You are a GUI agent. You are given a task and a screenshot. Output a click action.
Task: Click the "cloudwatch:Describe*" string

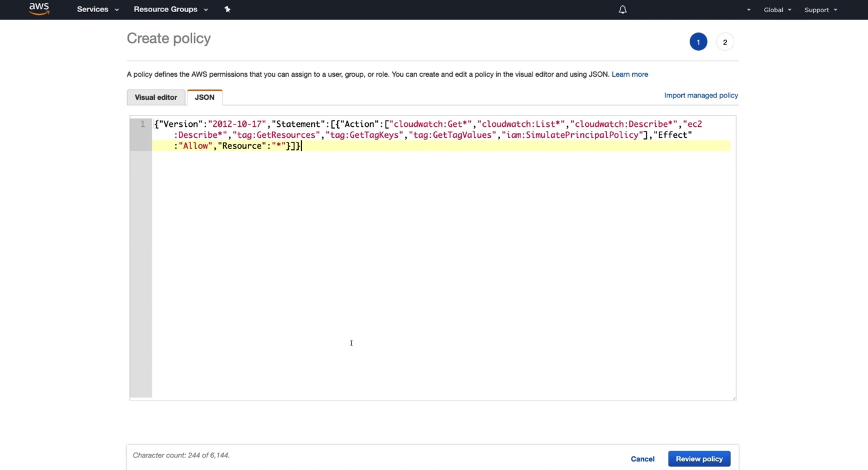pyautogui.click(x=624, y=124)
